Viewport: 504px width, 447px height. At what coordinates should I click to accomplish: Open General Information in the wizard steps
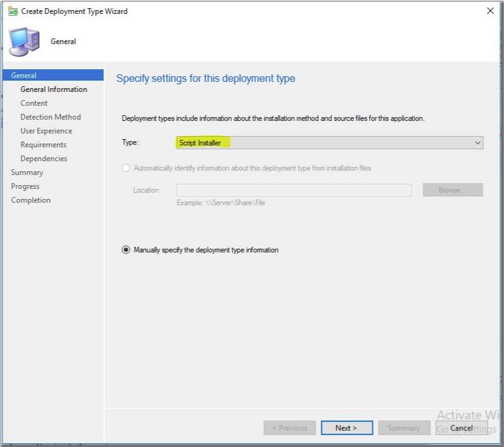(x=54, y=89)
